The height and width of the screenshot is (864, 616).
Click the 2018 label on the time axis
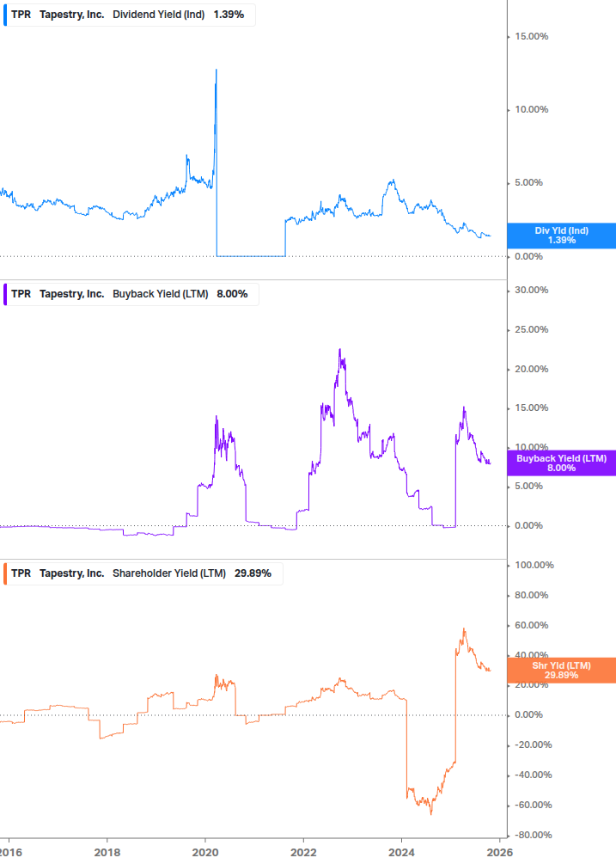pos(107,852)
